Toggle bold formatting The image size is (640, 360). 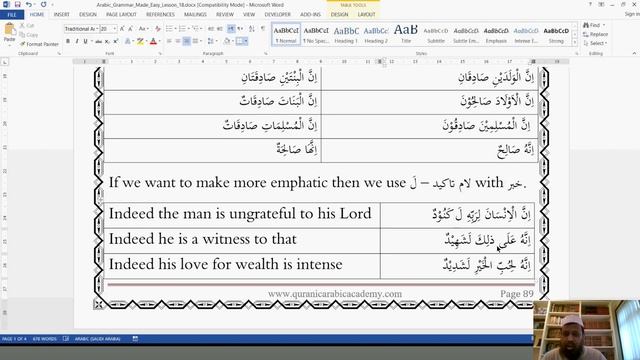pos(68,41)
